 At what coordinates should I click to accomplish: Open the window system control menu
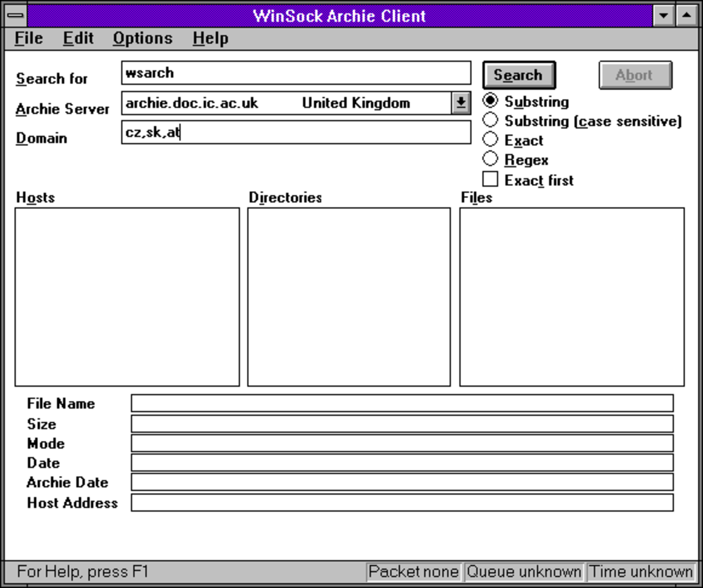click(16, 15)
